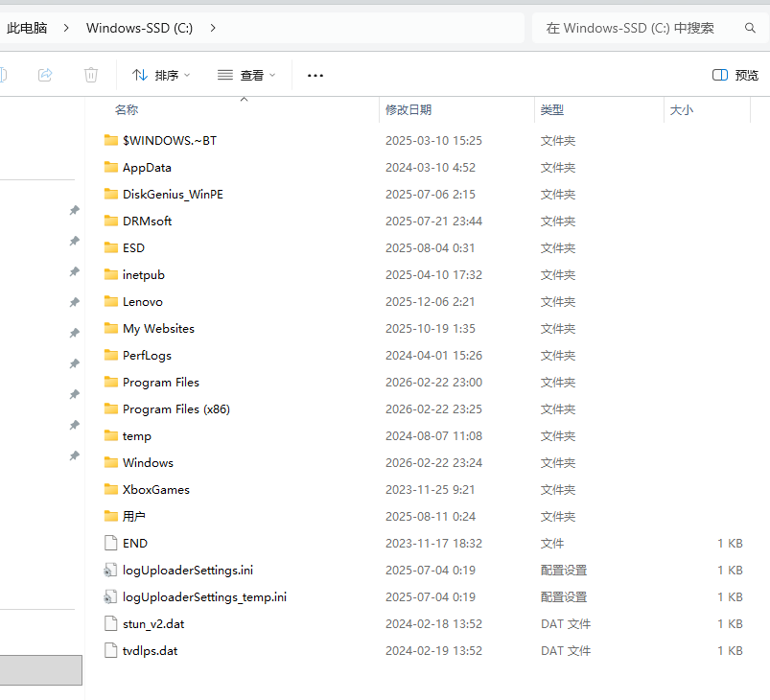This screenshot has width=770, height=700.
Task: Select the 用户 folder row
Action: 134,516
